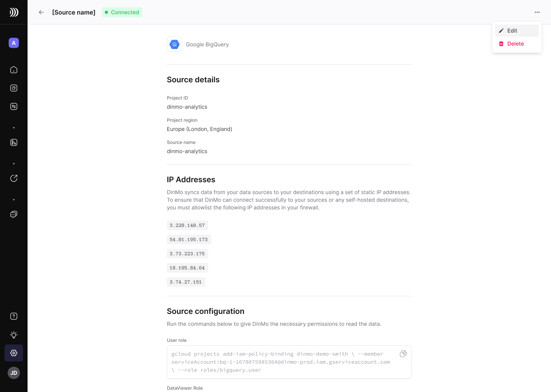Open the workspace switcher labeled A
The height and width of the screenshot is (392, 551).
[x=14, y=43]
